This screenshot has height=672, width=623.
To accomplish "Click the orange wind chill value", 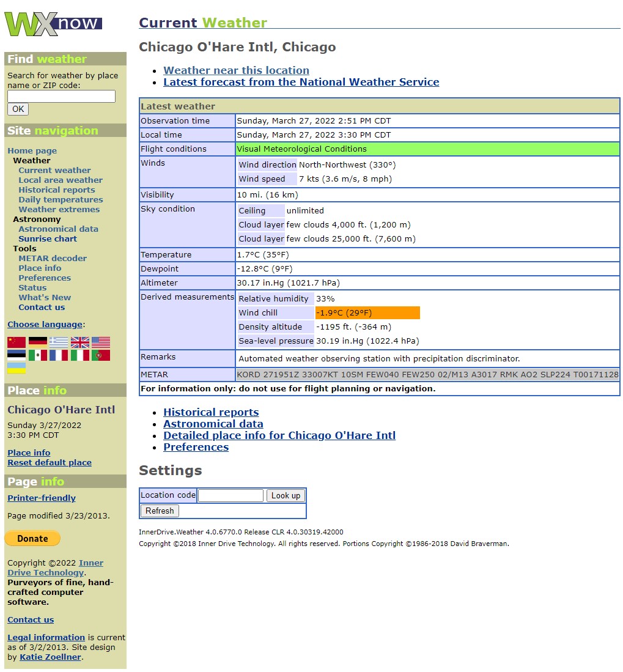I will point(367,313).
